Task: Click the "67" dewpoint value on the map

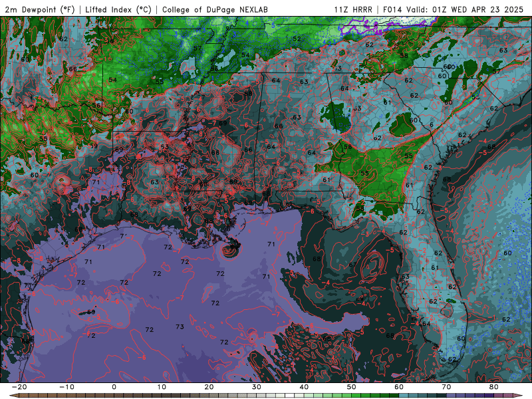Action: [352, 265]
